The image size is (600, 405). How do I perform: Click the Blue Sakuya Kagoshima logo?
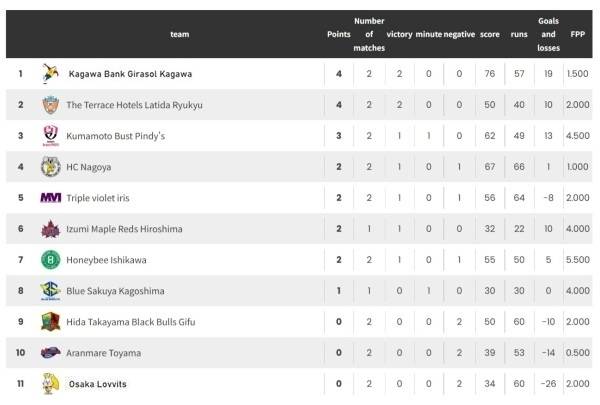[50, 291]
